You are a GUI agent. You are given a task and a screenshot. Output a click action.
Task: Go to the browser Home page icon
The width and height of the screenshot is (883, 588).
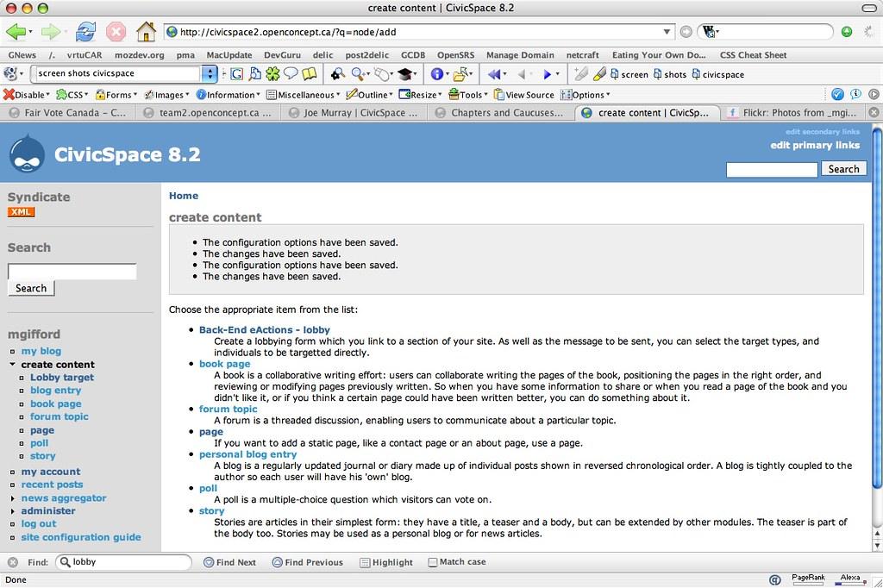pyautogui.click(x=146, y=32)
